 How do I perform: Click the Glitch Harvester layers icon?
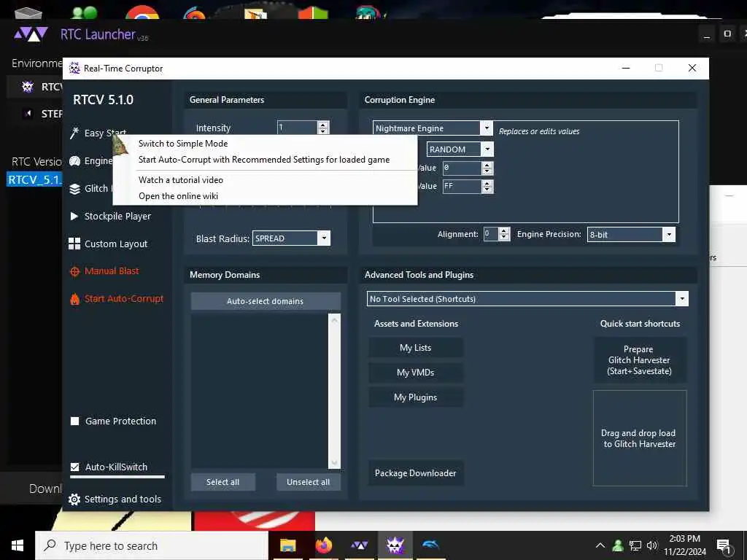75,189
